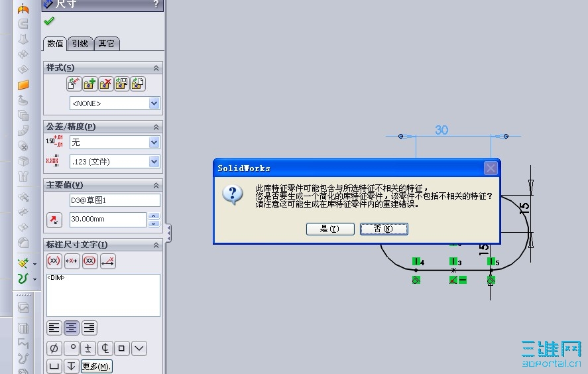Click the relation marker numbered 3
Screen dimensions: 588x374
coord(455,261)
